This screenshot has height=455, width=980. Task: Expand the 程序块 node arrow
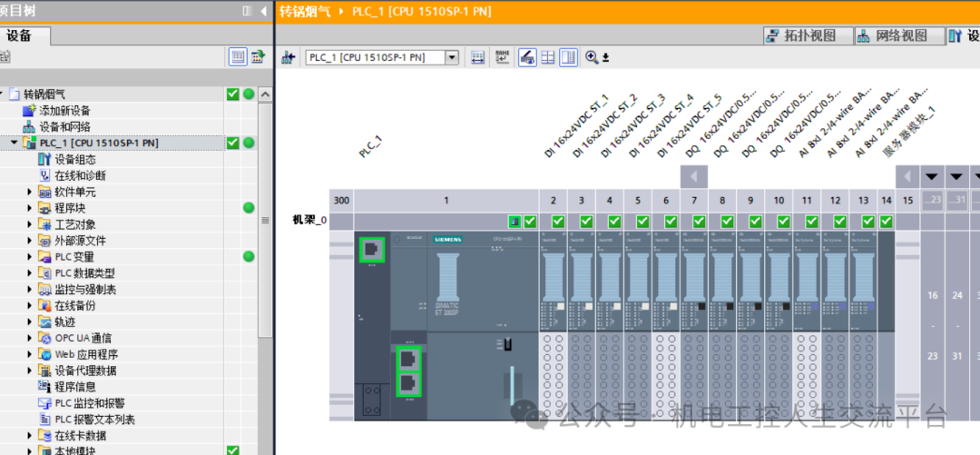pyautogui.click(x=29, y=208)
